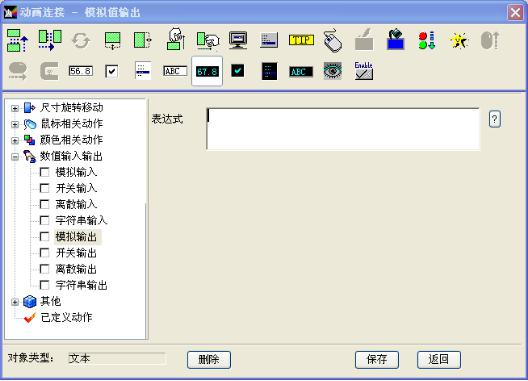Select the yellow TIP tooltip icon
The width and height of the screenshot is (528, 381).
(301, 40)
